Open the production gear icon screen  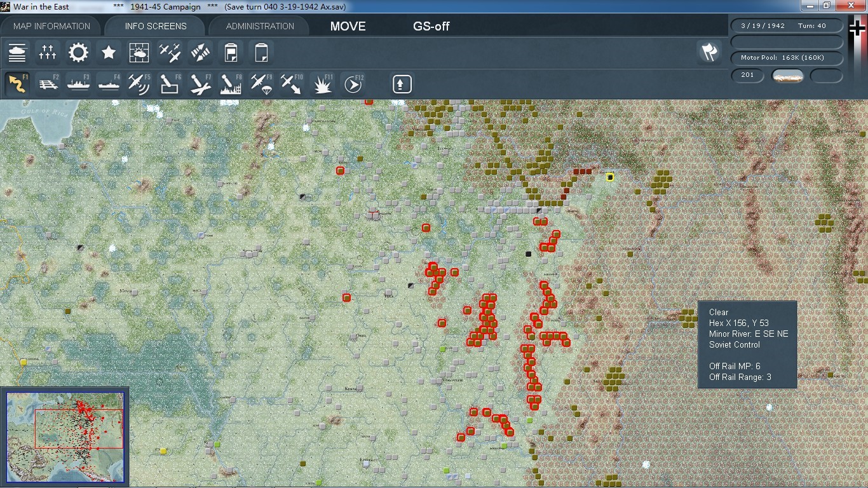point(78,53)
